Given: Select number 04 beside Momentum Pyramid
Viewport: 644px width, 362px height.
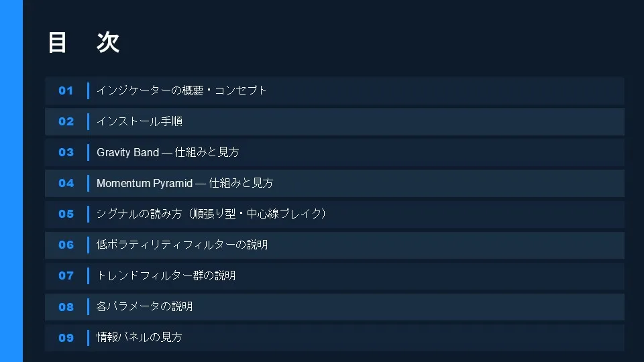Looking at the screenshot, I should (66, 183).
